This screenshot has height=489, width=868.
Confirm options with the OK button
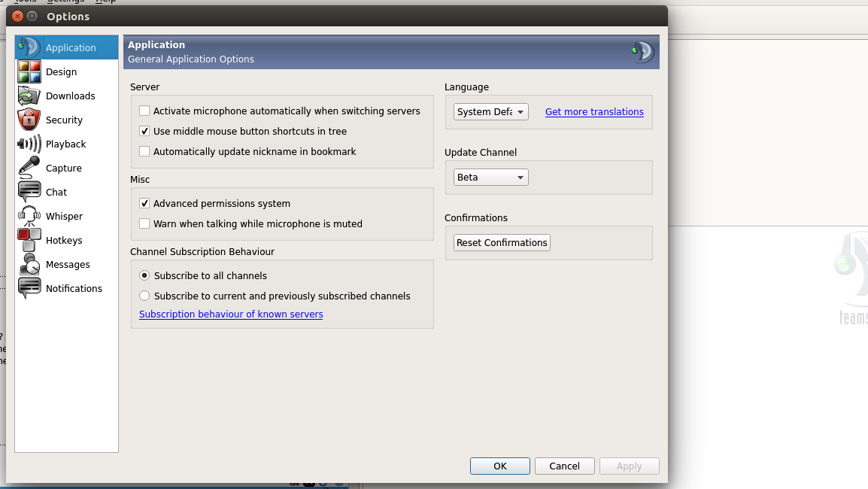click(x=500, y=466)
